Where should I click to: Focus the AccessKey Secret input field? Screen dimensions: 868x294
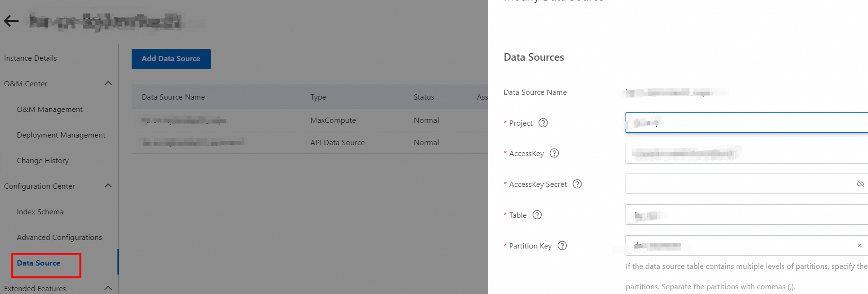pos(739,184)
